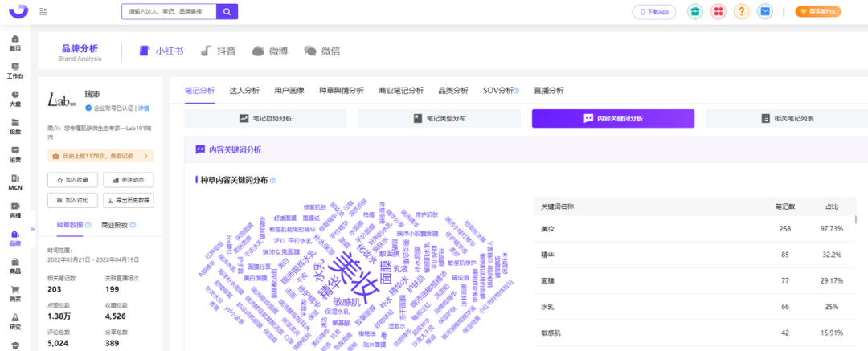Open the 历史上榜1178次 records banner
The image size is (868, 351).
(100, 156)
